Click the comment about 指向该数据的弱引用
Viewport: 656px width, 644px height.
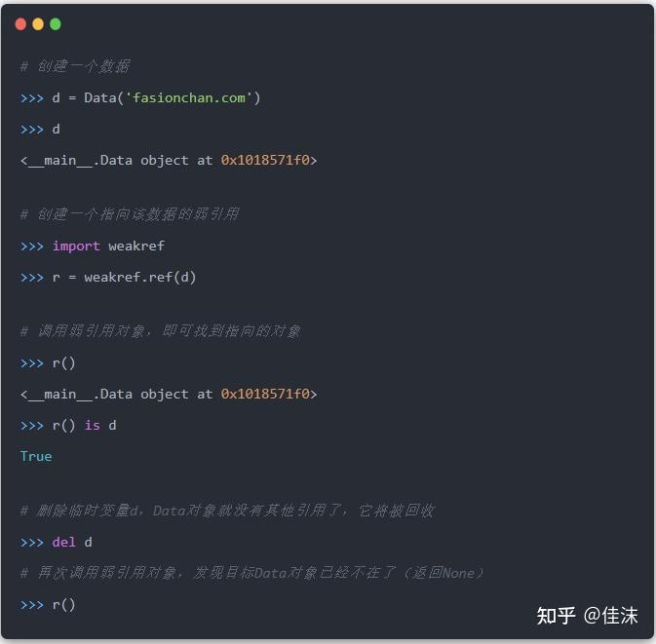click(x=130, y=214)
